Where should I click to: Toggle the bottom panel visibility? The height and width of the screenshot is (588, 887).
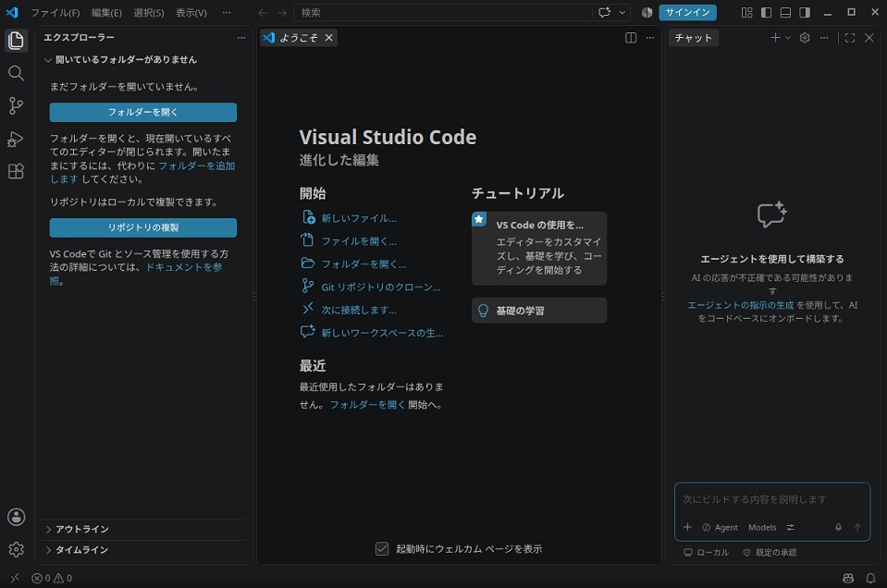coord(785,12)
